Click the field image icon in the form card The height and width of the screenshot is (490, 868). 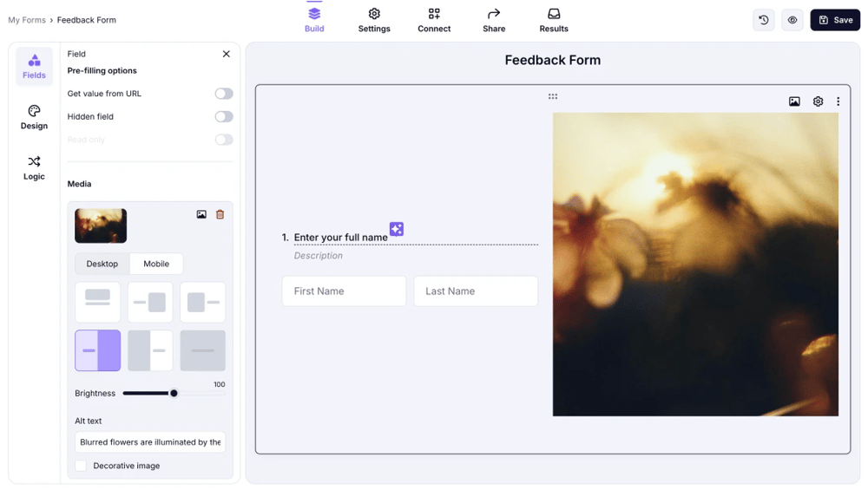(794, 101)
